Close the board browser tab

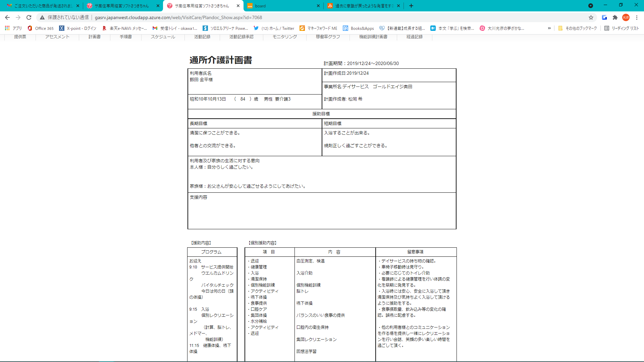318,6
